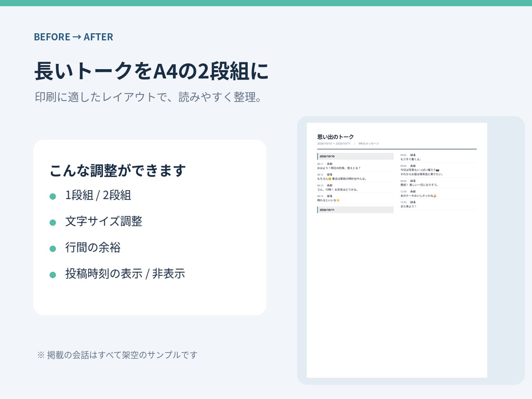Click the date range '2026/10/10 ～ 2026/10/11'
This screenshot has height=399, width=532.
click(334, 143)
